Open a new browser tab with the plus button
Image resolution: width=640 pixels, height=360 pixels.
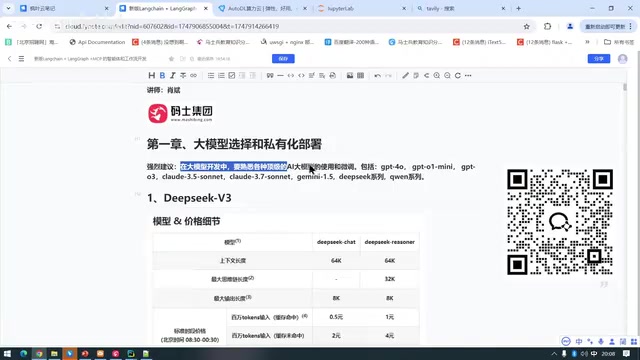518,8
